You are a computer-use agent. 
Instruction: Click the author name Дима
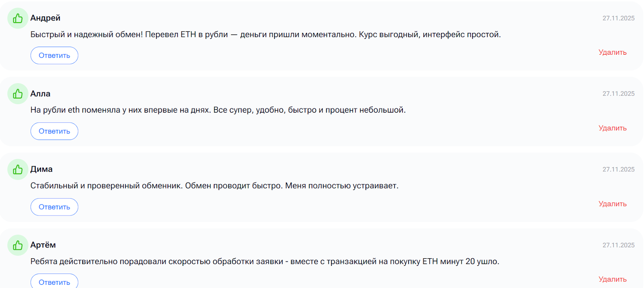(41, 169)
